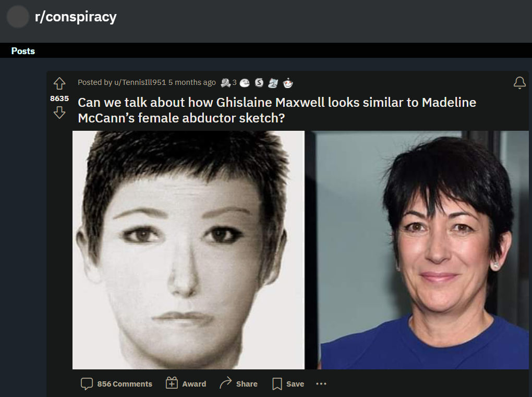Upvote the post with the arrow

[x=59, y=83]
